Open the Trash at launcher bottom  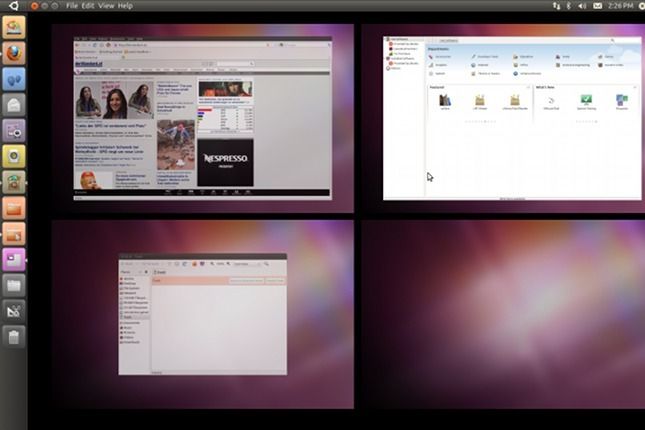tap(14, 337)
